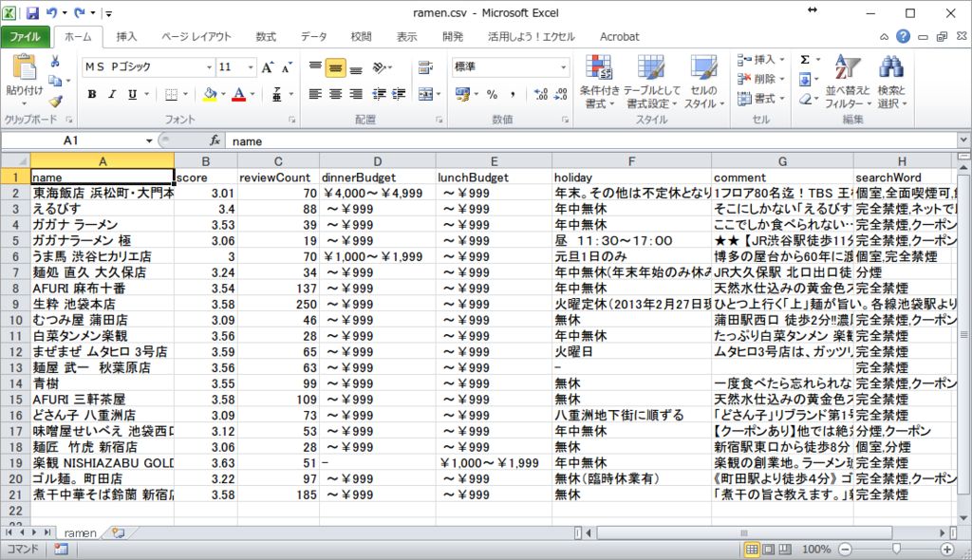Toggle Align Right button
Image resolution: width=972 pixels, height=560 pixels.
[x=356, y=94]
